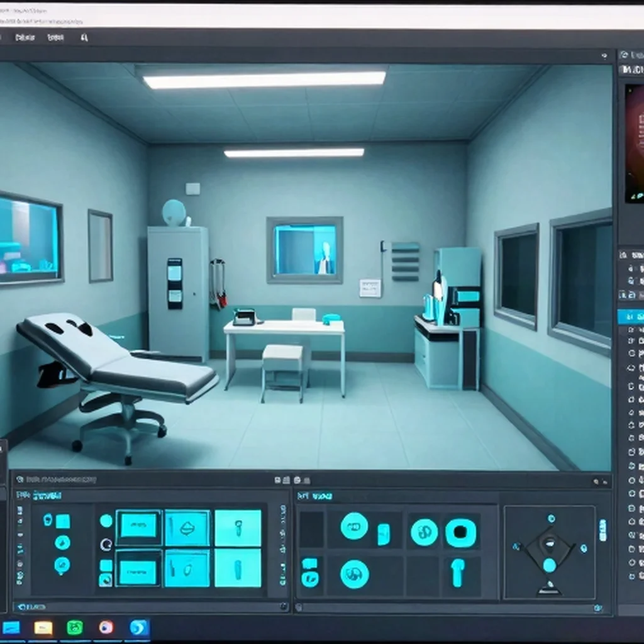Click the cyan swirl circle beside the black-centered square
This screenshot has height=644, width=644.
pyautogui.click(x=425, y=532)
